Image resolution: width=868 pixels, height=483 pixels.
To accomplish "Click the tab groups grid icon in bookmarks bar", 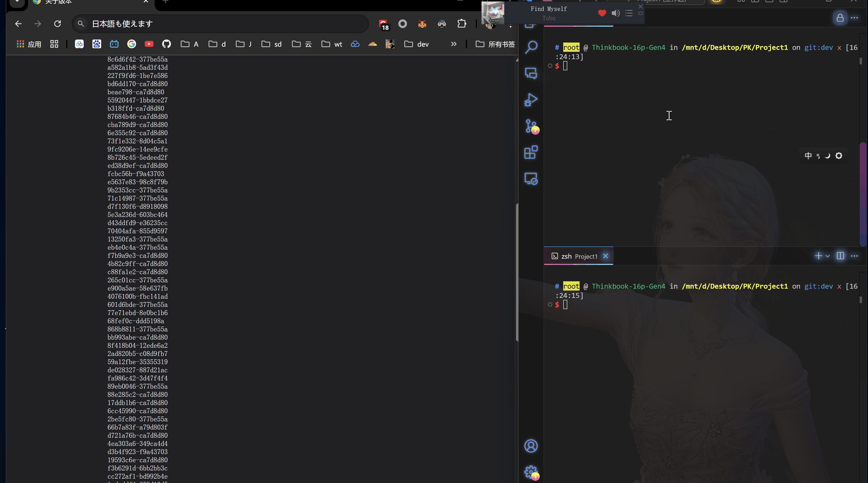I will pyautogui.click(x=54, y=44).
